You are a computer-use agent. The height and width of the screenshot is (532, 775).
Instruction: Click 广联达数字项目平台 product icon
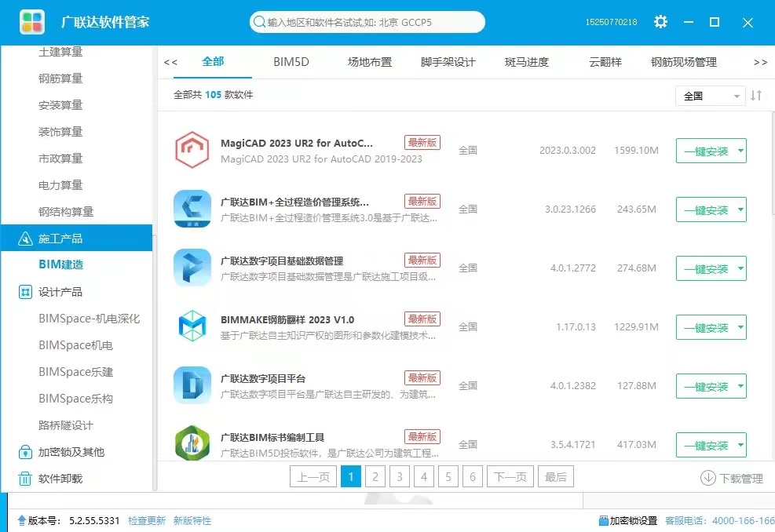[192, 385]
